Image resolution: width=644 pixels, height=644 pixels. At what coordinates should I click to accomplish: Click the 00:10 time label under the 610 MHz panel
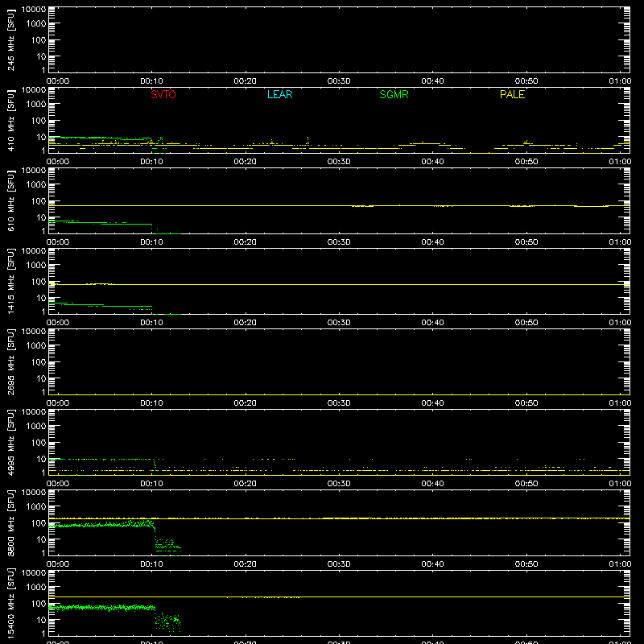(151, 242)
